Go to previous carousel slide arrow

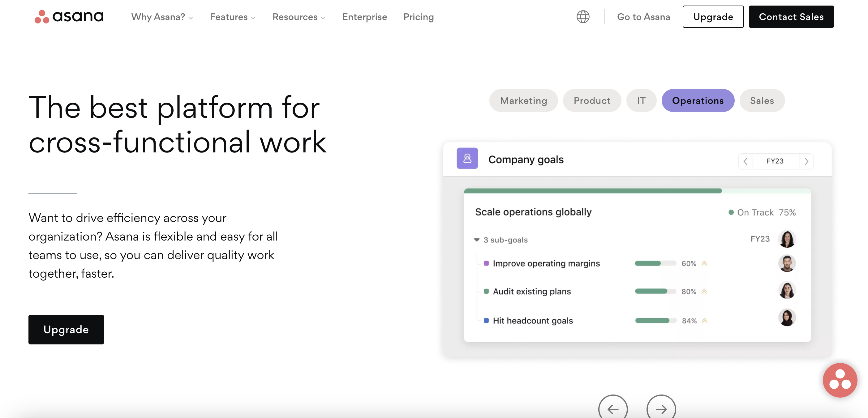click(612, 408)
